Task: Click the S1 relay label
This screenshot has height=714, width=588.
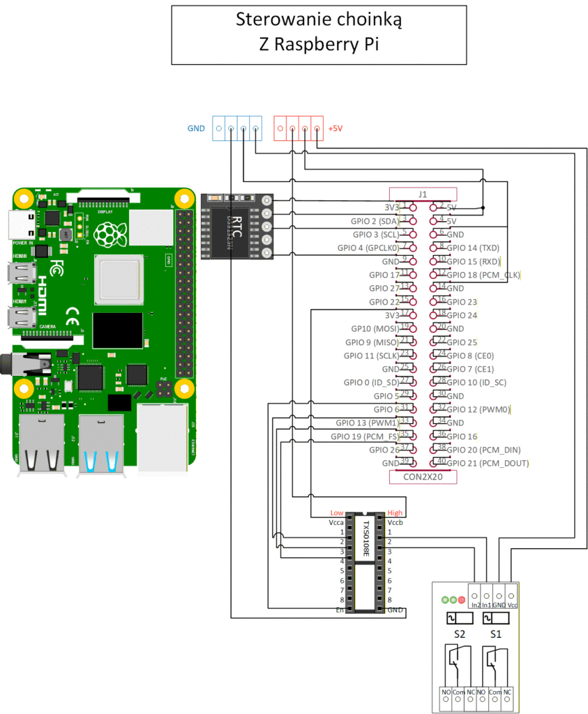Action: coord(495,635)
